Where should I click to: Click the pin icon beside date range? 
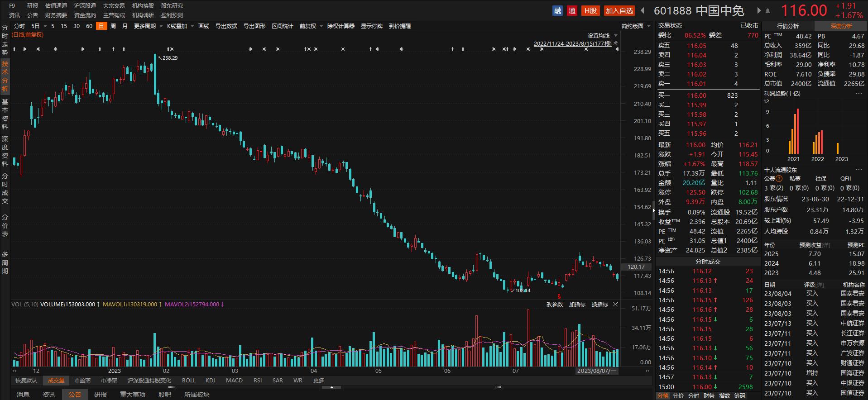tap(616, 43)
